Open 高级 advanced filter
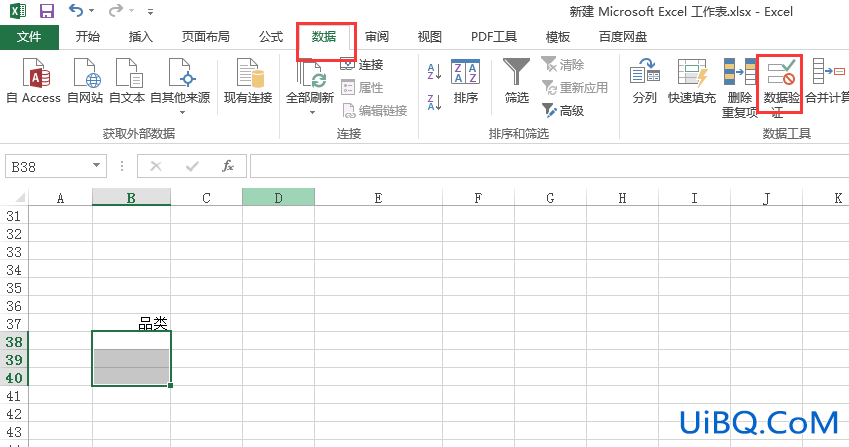 coord(563,111)
